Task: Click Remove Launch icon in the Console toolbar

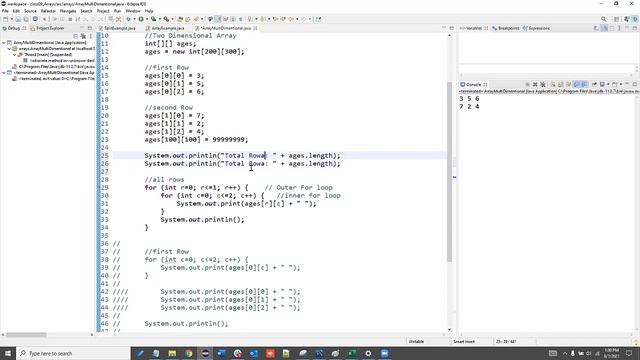Action: click(x=535, y=84)
